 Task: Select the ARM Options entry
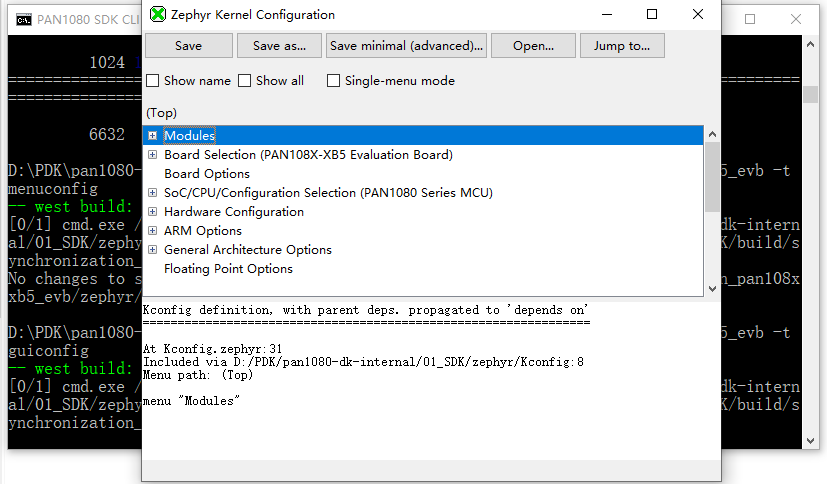tap(203, 230)
